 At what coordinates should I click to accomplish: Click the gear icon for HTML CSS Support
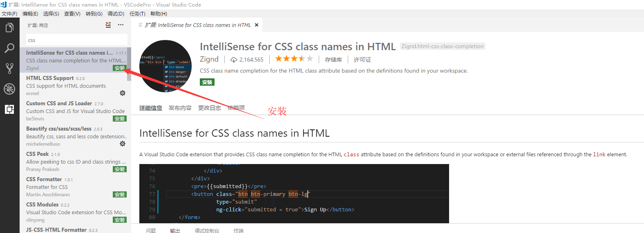(123, 93)
